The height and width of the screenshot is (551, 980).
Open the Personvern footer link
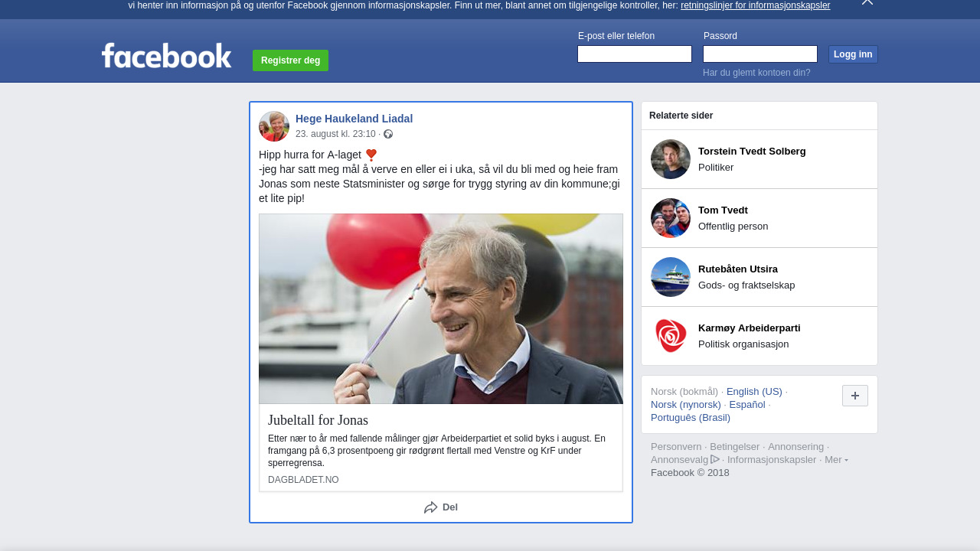676,447
